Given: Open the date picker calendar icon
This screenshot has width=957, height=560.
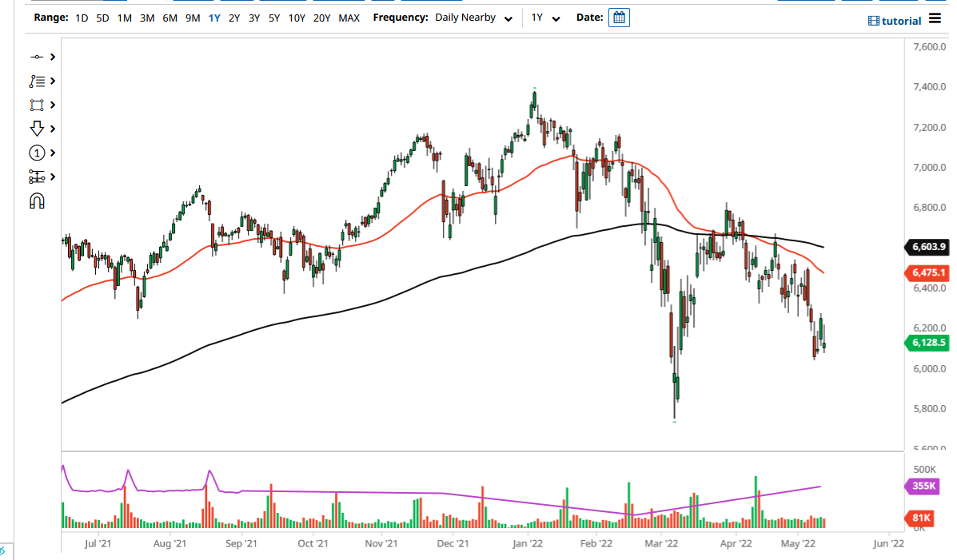Looking at the screenshot, I should [620, 17].
